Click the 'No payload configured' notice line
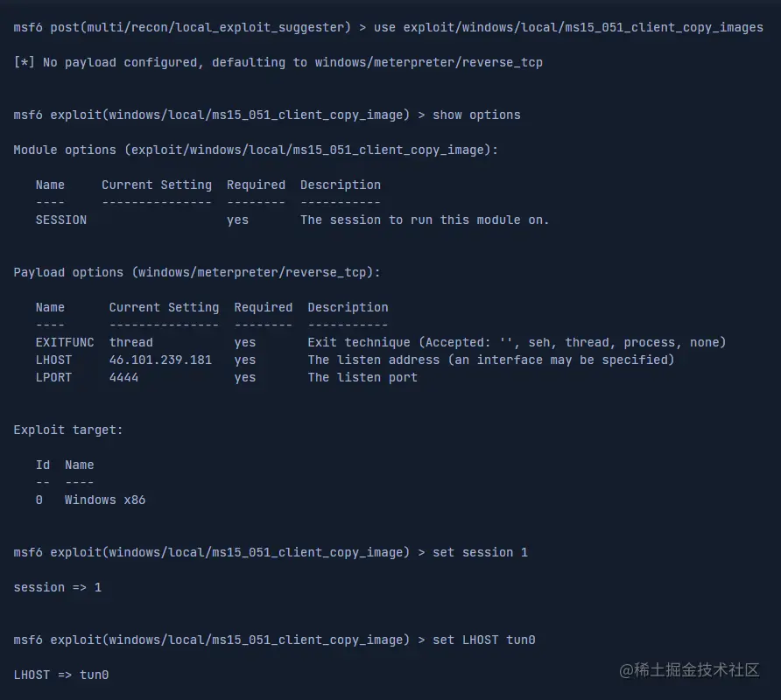Screen dimensions: 781x700 click(x=278, y=63)
